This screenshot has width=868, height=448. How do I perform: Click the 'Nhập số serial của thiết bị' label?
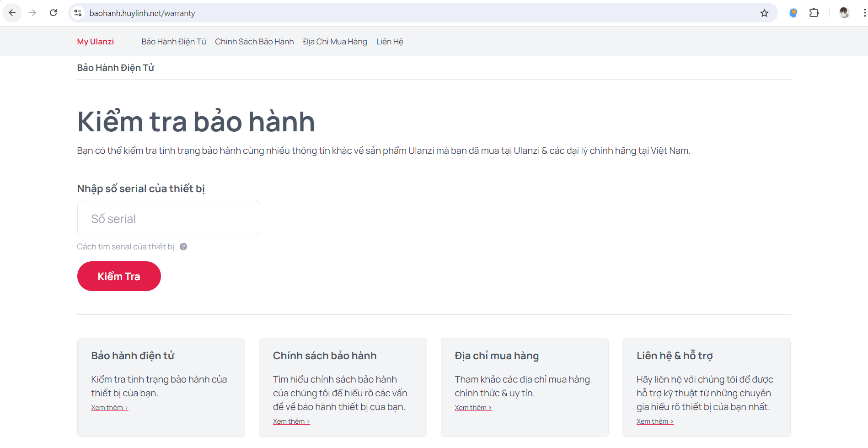(141, 189)
